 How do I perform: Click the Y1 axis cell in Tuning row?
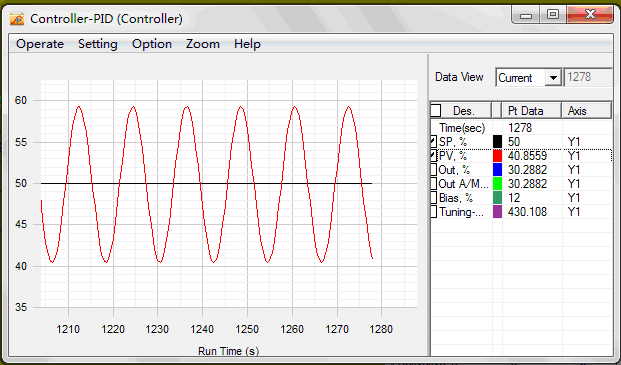(x=574, y=212)
